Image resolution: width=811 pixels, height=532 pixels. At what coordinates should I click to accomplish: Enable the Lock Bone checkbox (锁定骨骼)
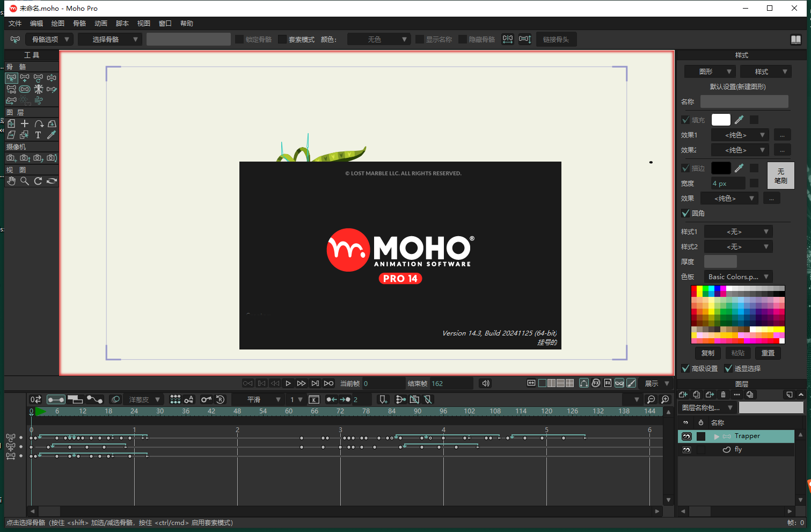[239, 39]
